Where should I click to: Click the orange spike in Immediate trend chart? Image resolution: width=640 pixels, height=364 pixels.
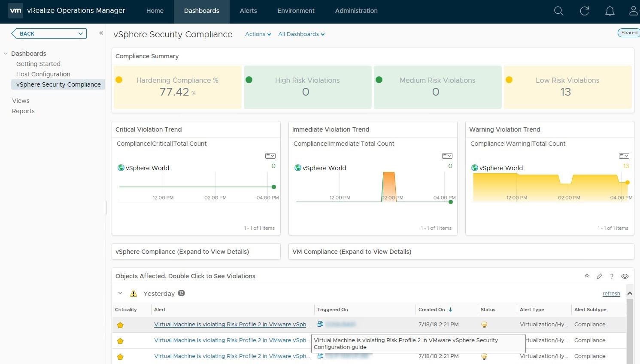coord(388,187)
